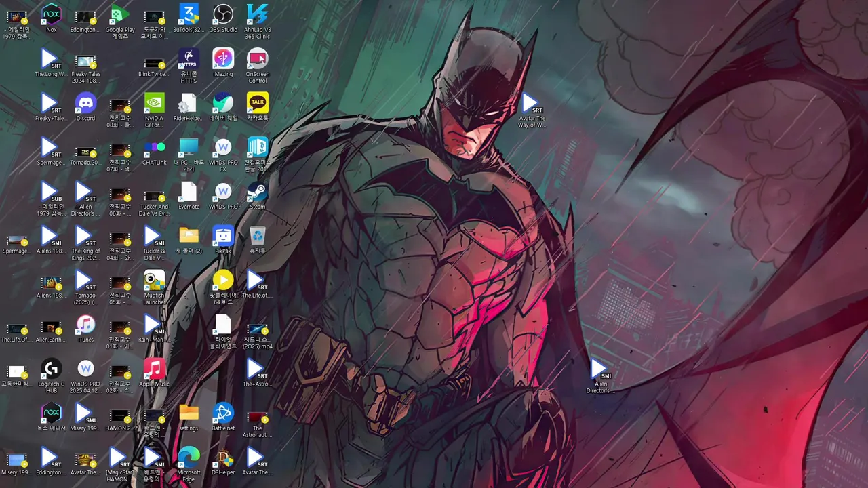
Task: Open the Nox emulator shortcut
Action: click(52, 18)
